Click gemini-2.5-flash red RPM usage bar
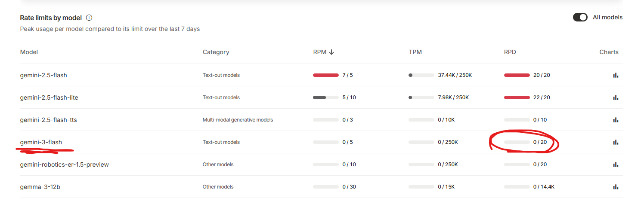 click(326, 75)
